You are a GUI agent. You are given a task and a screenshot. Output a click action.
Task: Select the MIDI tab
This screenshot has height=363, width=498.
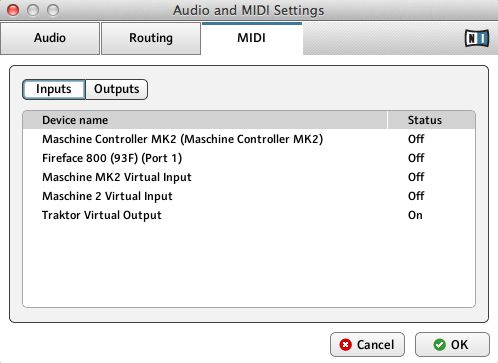(252, 38)
